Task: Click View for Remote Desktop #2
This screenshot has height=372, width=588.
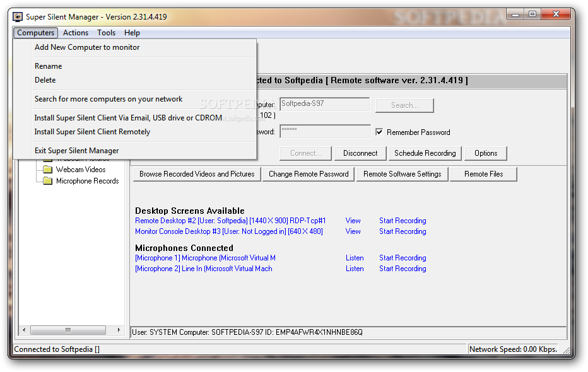Action: pyautogui.click(x=353, y=221)
